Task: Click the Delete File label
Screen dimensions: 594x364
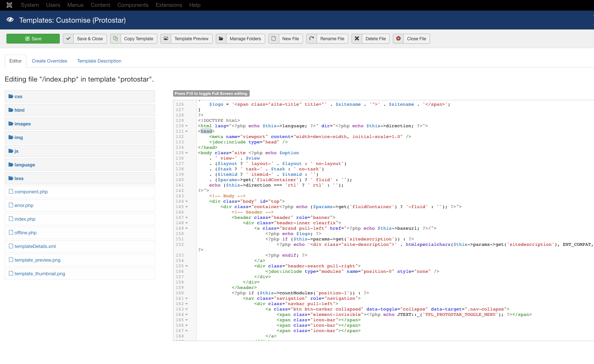Action: coord(376,39)
